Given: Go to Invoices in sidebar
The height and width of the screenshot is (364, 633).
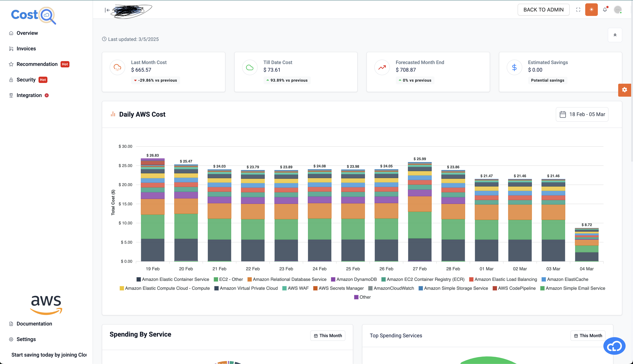Looking at the screenshot, I should [26, 49].
